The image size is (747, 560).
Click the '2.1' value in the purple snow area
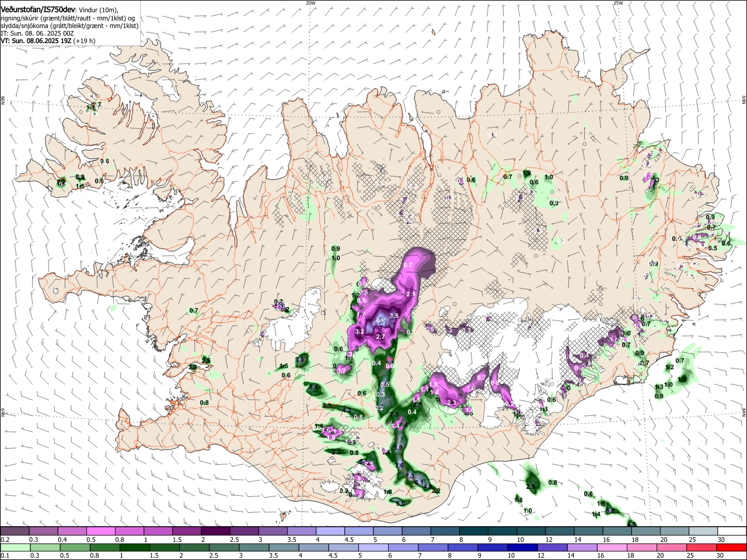tap(410, 295)
